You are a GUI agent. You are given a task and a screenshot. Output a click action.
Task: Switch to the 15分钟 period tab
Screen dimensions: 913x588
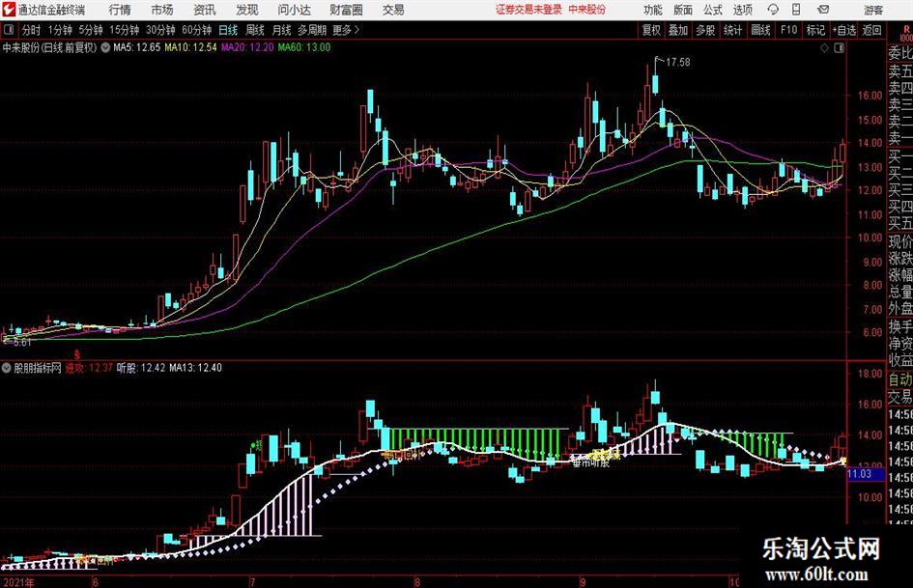(124, 30)
